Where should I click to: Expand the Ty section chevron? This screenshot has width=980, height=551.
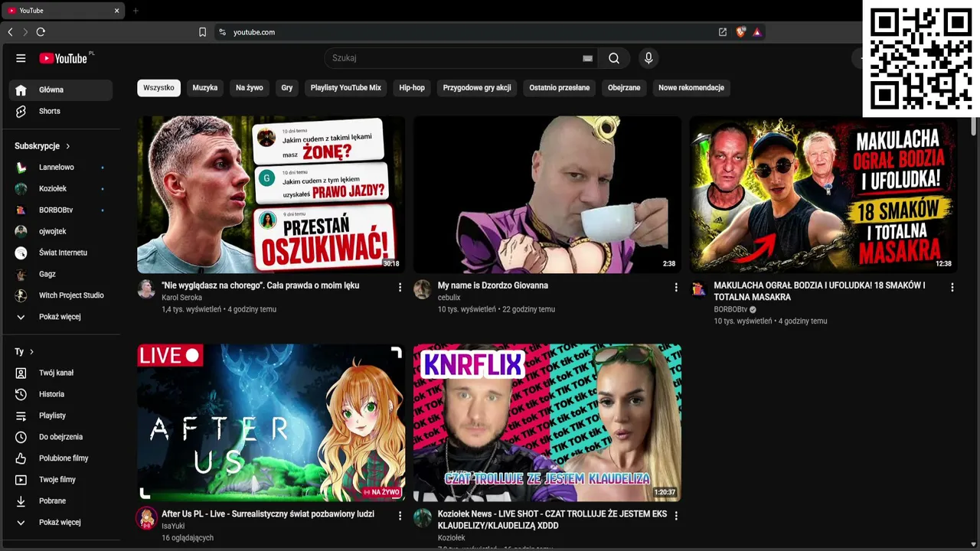(x=31, y=352)
